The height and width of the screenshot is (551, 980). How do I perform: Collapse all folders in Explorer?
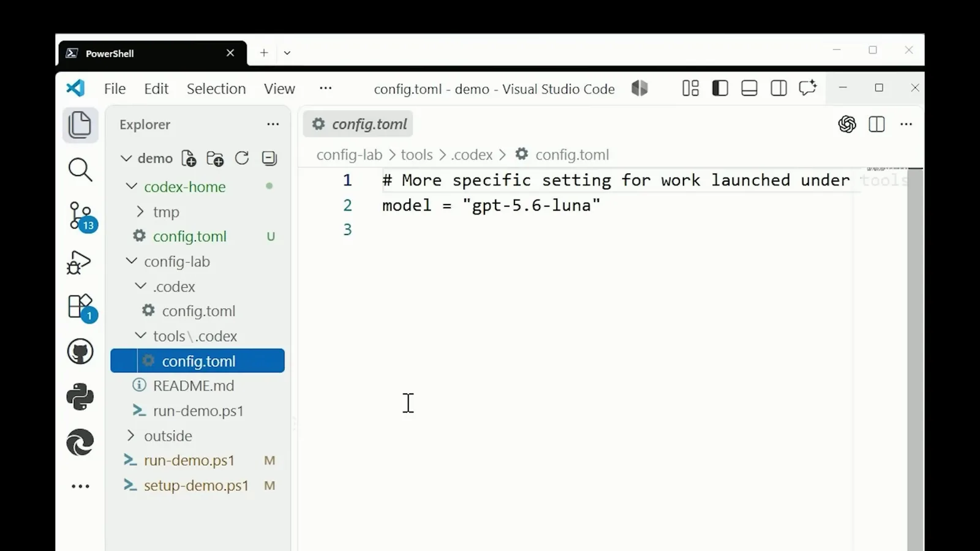269,159
